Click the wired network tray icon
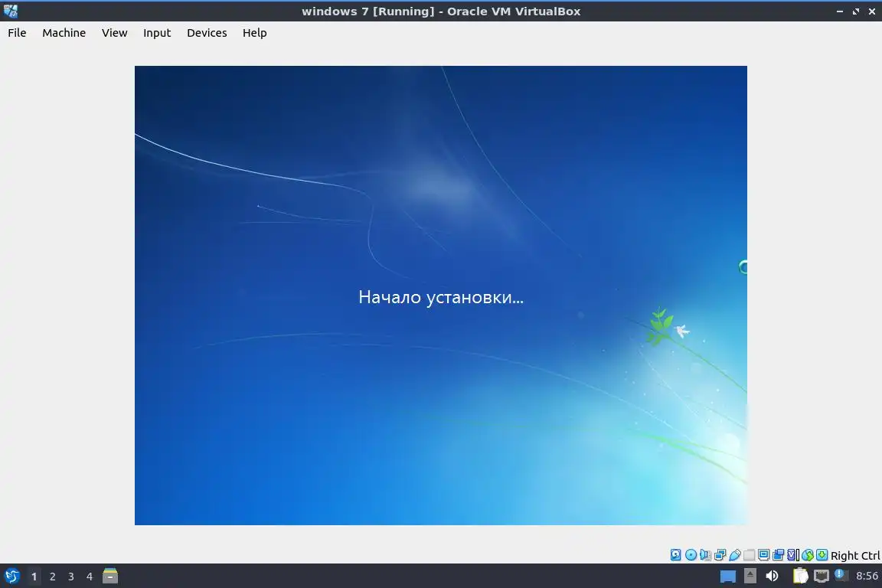Image resolution: width=882 pixels, height=588 pixels. (x=822, y=576)
